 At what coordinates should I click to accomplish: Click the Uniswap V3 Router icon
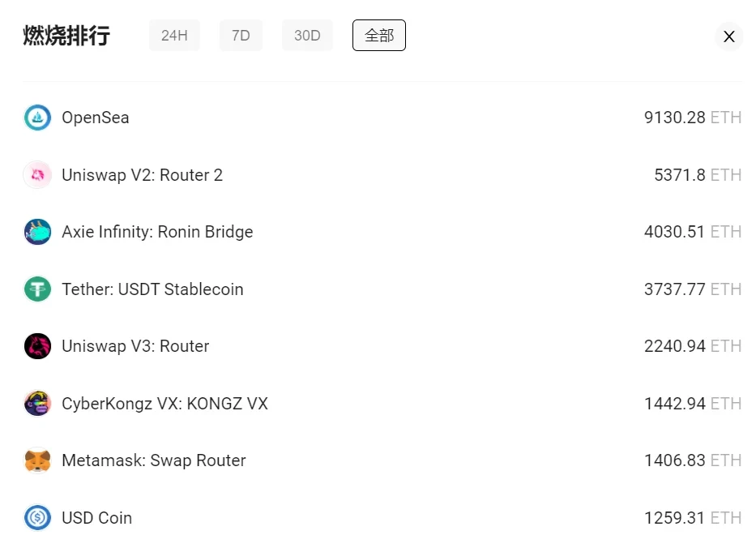click(37, 346)
